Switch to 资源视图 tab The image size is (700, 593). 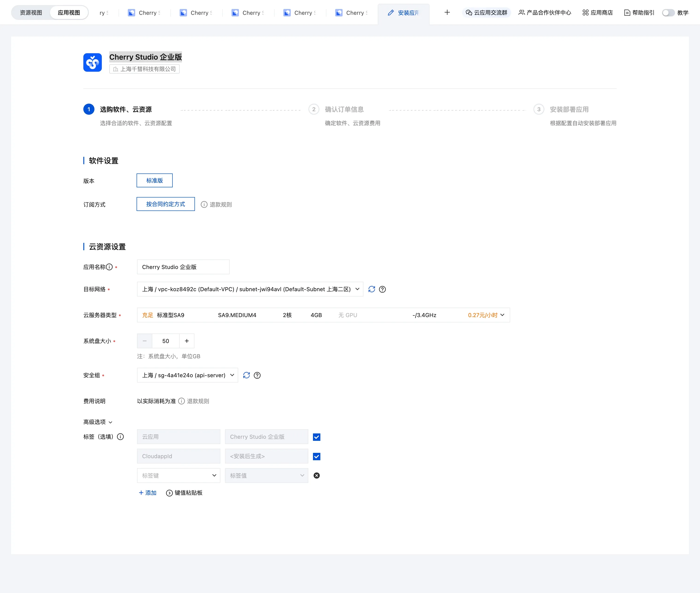pos(31,12)
